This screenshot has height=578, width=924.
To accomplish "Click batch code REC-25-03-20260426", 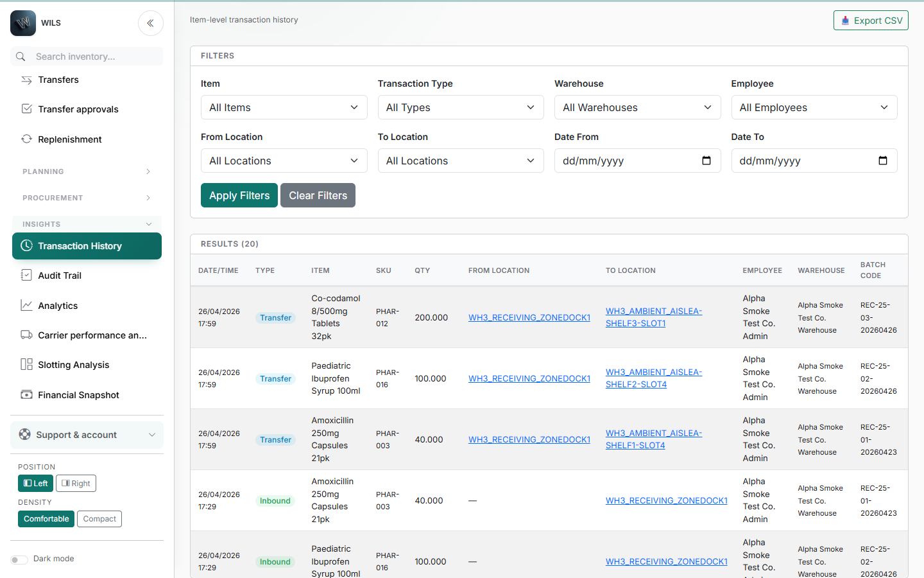I will (878, 317).
